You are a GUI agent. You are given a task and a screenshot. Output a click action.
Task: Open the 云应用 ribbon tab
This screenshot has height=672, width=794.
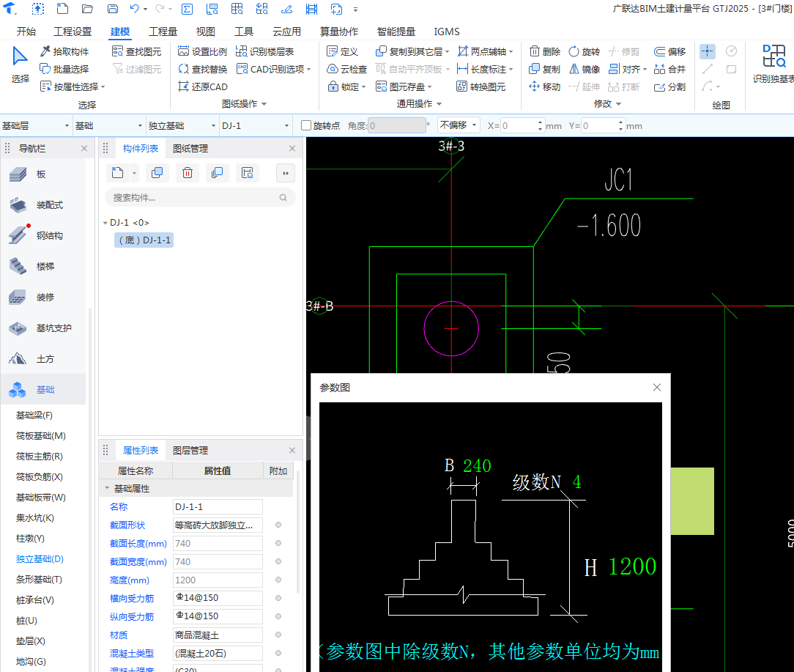pyautogui.click(x=286, y=32)
